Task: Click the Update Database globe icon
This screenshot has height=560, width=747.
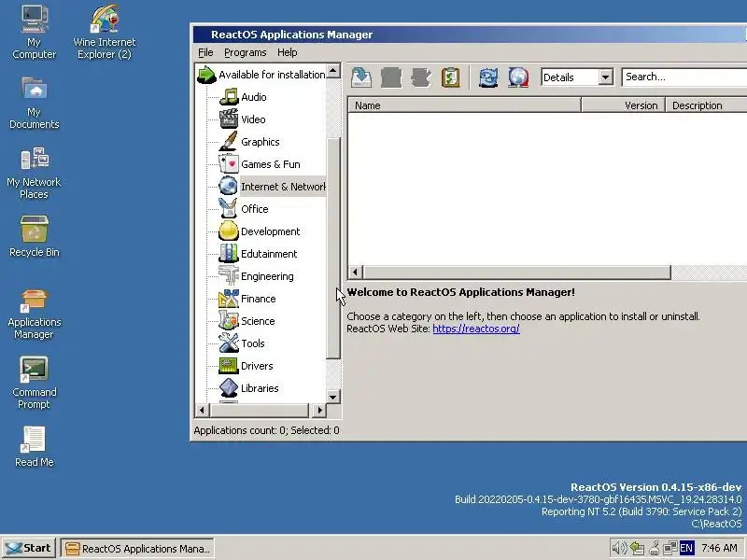Action: point(518,77)
